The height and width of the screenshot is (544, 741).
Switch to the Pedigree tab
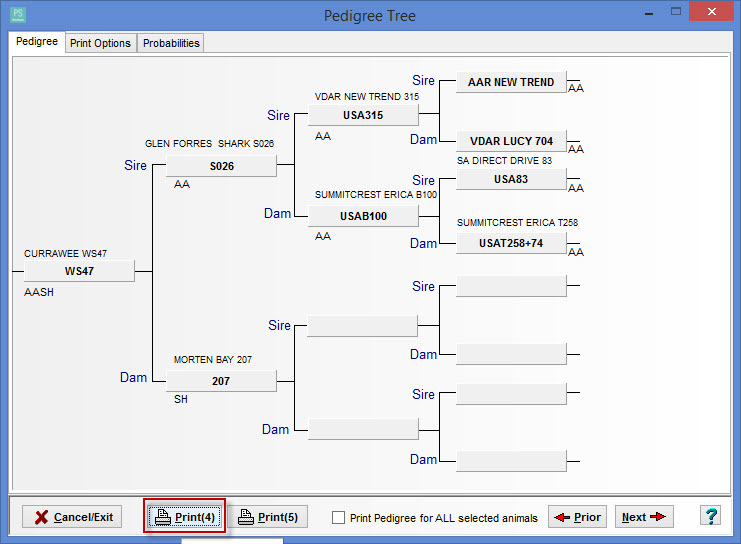click(x=37, y=42)
